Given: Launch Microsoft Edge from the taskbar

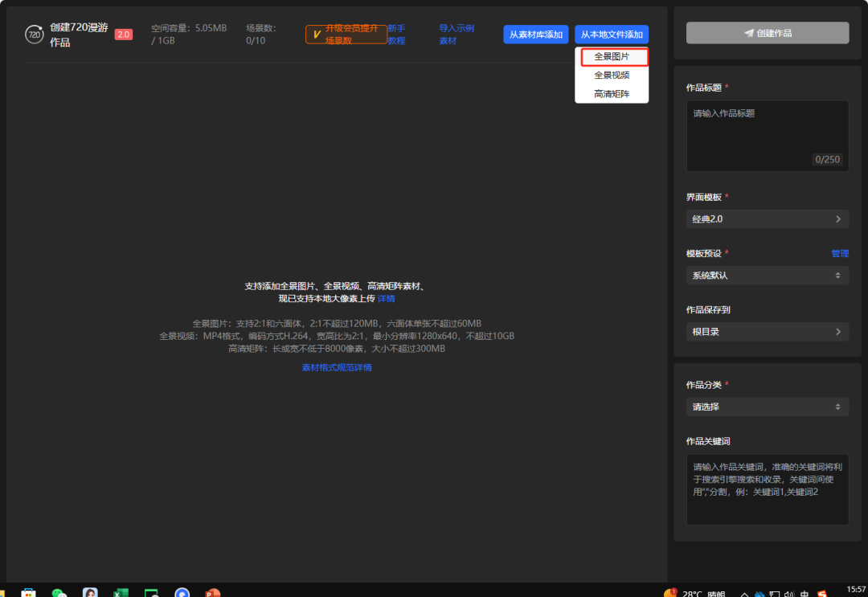Looking at the screenshot, I should tap(182, 593).
